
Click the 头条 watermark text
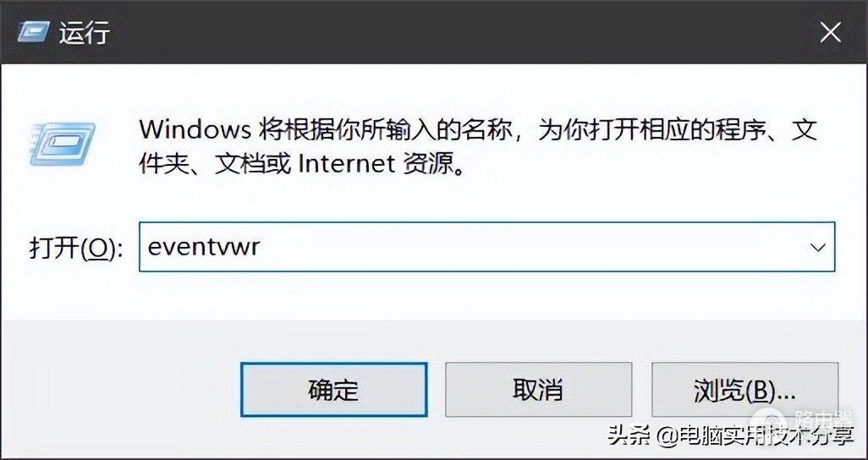(629, 435)
